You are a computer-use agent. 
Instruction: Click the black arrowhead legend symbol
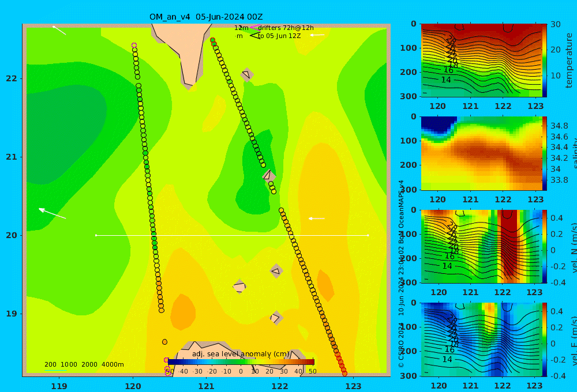pyautogui.click(x=254, y=36)
